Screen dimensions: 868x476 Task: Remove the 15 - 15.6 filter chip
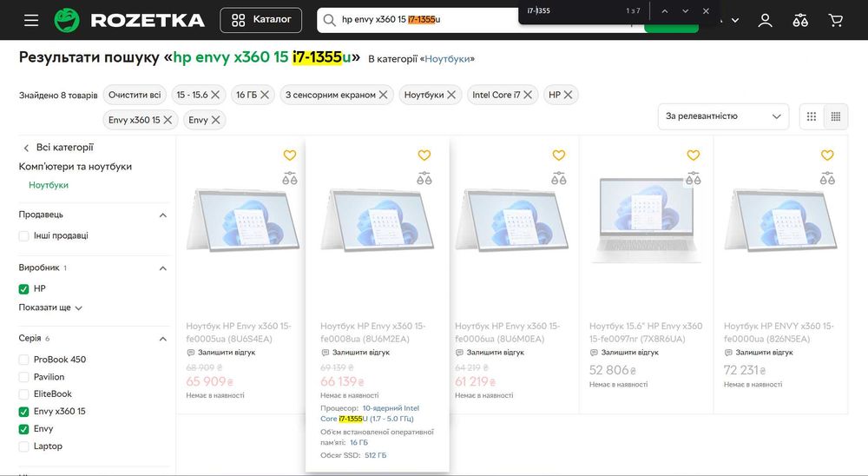[x=215, y=95]
